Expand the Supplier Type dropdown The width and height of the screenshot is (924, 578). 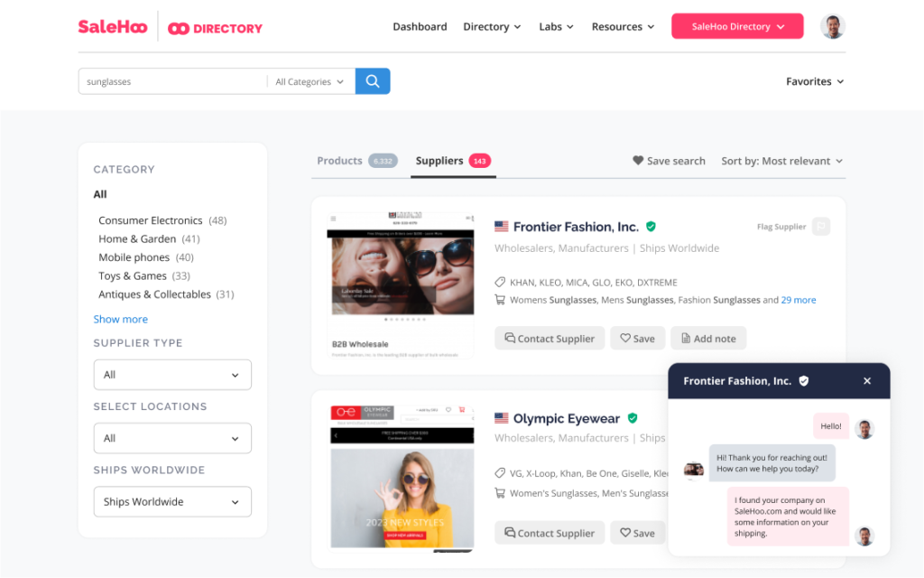point(172,375)
